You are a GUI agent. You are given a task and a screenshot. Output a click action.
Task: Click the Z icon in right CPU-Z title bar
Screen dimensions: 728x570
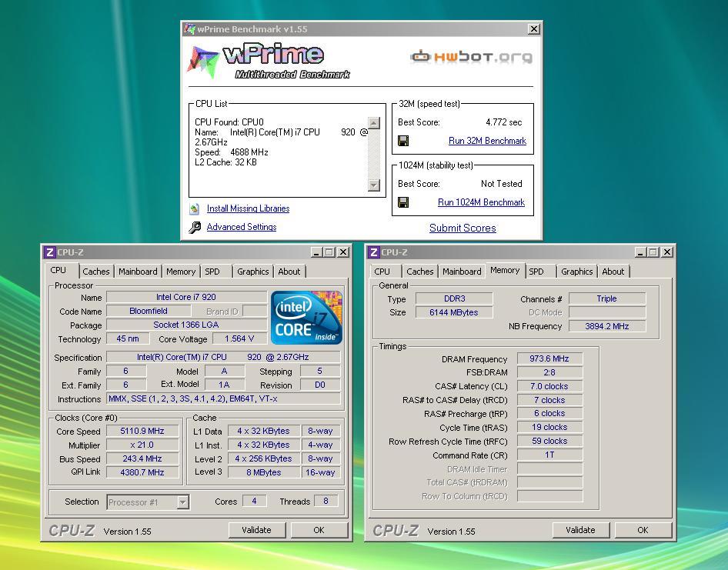pos(374,252)
